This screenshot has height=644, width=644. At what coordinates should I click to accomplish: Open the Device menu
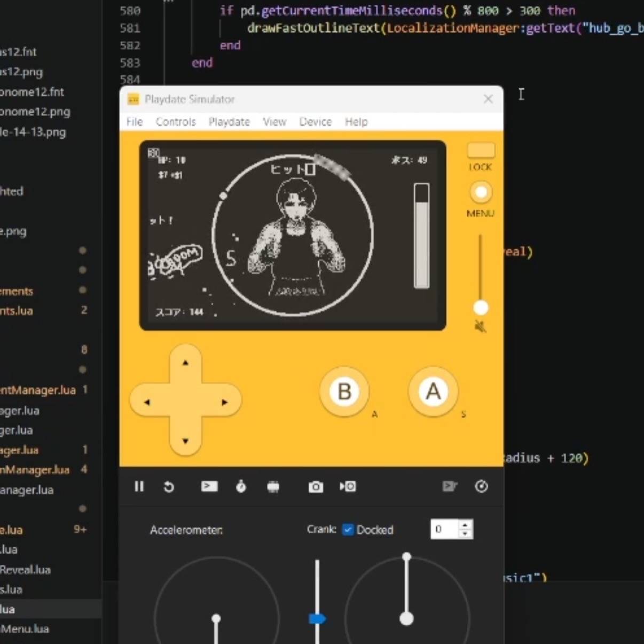315,122
